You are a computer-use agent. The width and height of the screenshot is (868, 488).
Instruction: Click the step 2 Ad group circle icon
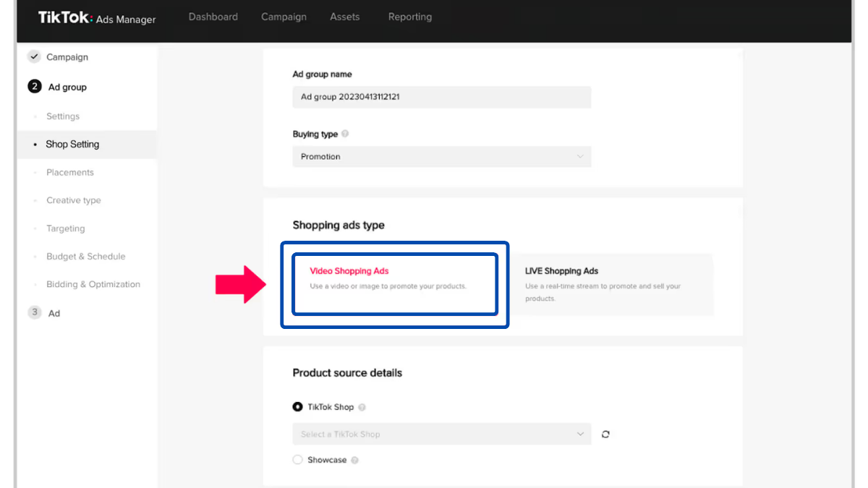(x=34, y=87)
